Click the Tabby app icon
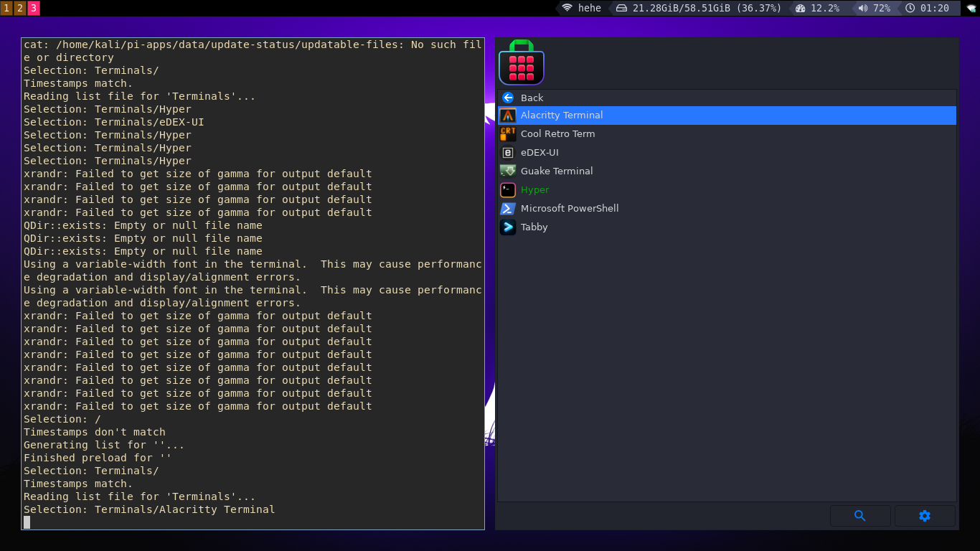 tap(508, 227)
